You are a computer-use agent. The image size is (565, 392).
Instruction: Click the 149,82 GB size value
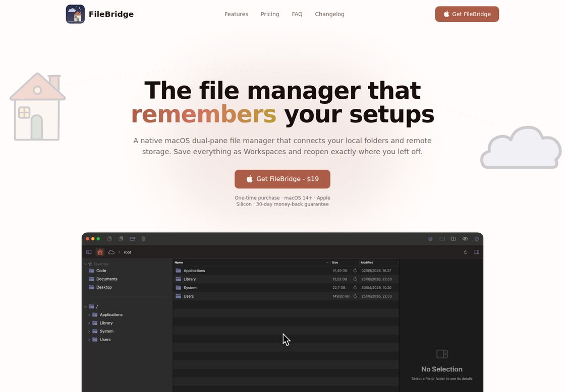(341, 296)
